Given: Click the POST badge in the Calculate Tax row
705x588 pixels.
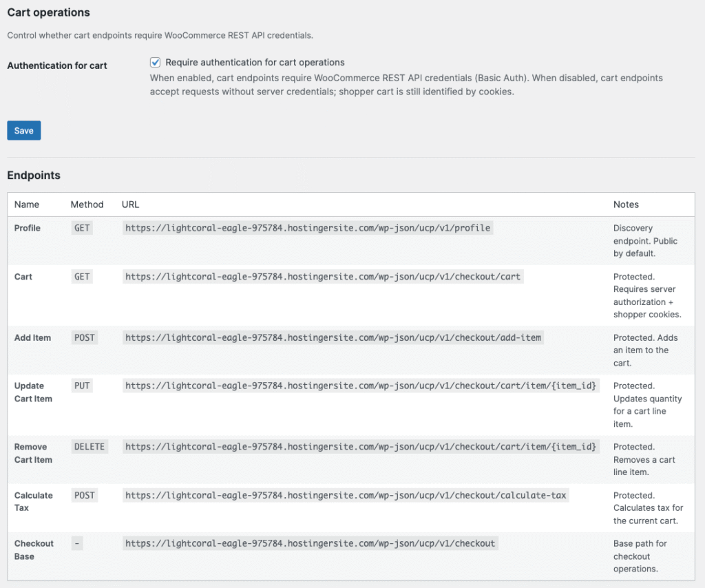Looking at the screenshot, I should click(85, 496).
